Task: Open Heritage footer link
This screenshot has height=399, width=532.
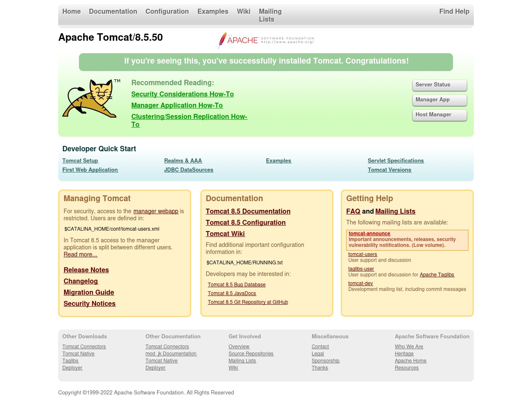Action: click(404, 354)
